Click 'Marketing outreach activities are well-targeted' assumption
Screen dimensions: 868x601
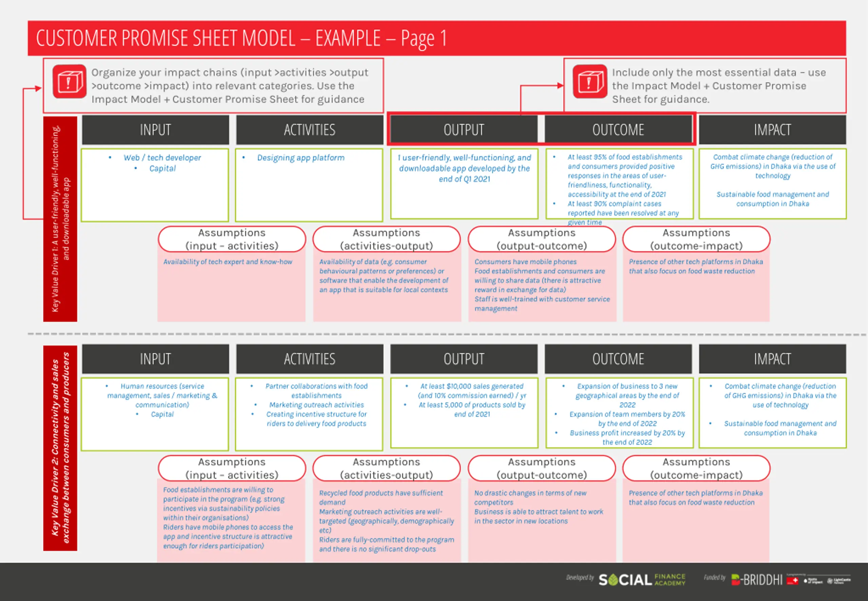pyautogui.click(x=387, y=521)
